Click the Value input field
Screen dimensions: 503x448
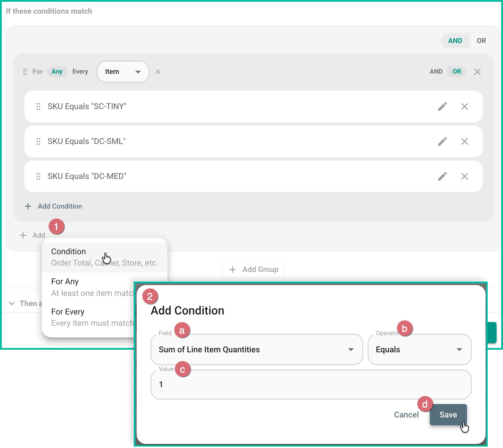click(x=311, y=385)
